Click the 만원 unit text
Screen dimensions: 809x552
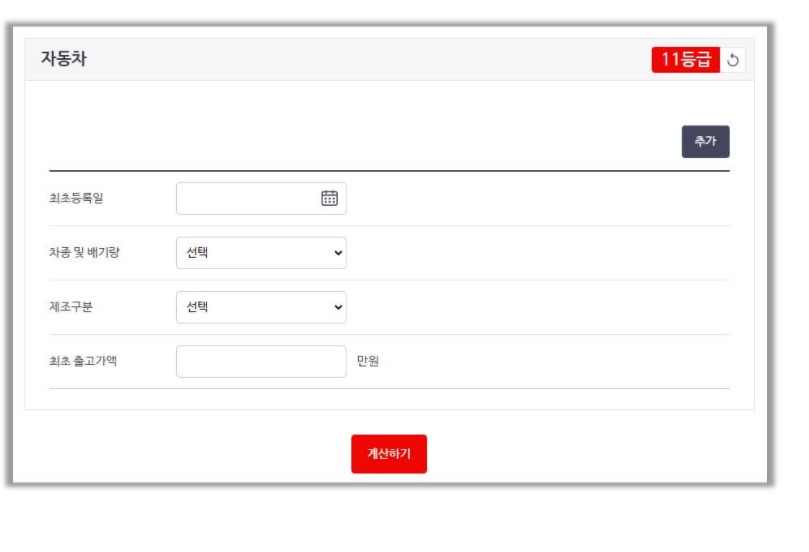point(368,361)
